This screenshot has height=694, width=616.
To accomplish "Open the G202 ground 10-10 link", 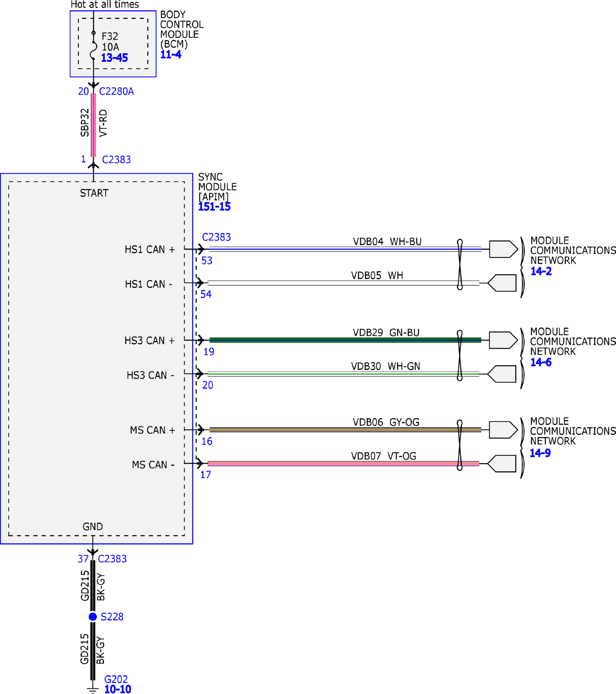I will tap(118, 689).
